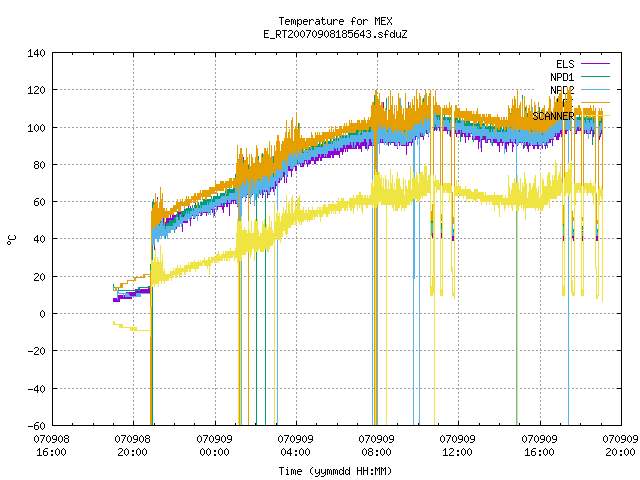
Task: Pick the blue NPD2 legend line sample
Action: (x=595, y=90)
